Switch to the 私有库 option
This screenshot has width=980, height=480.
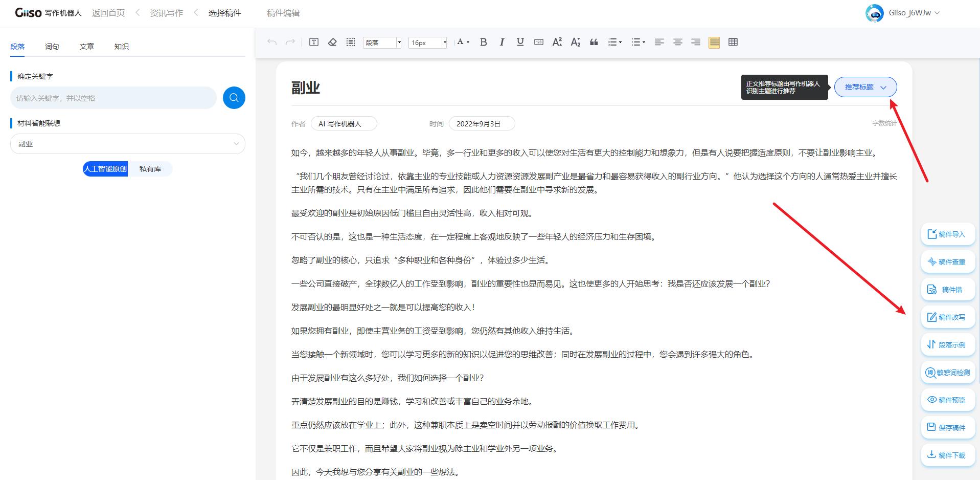(150, 168)
